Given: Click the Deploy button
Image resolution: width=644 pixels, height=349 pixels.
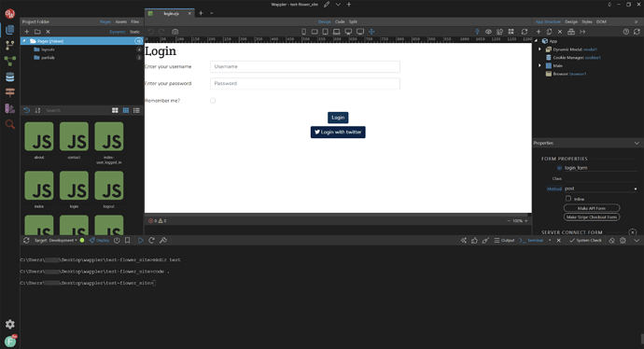Looking at the screenshot, I should pyautogui.click(x=99, y=240).
